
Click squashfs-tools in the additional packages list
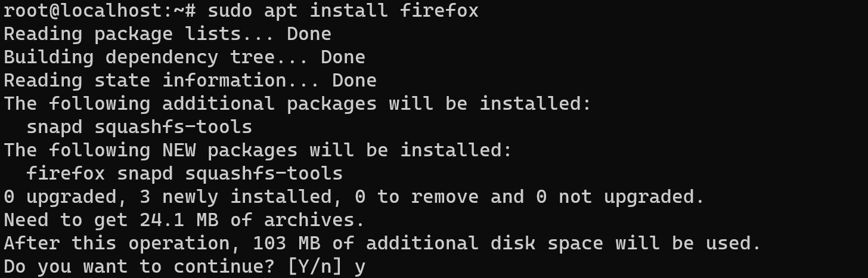coord(173,127)
